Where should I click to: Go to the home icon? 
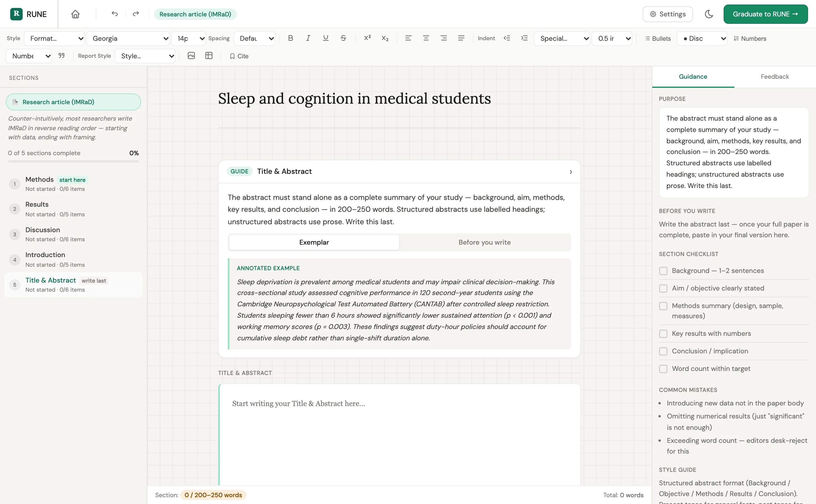coord(75,14)
